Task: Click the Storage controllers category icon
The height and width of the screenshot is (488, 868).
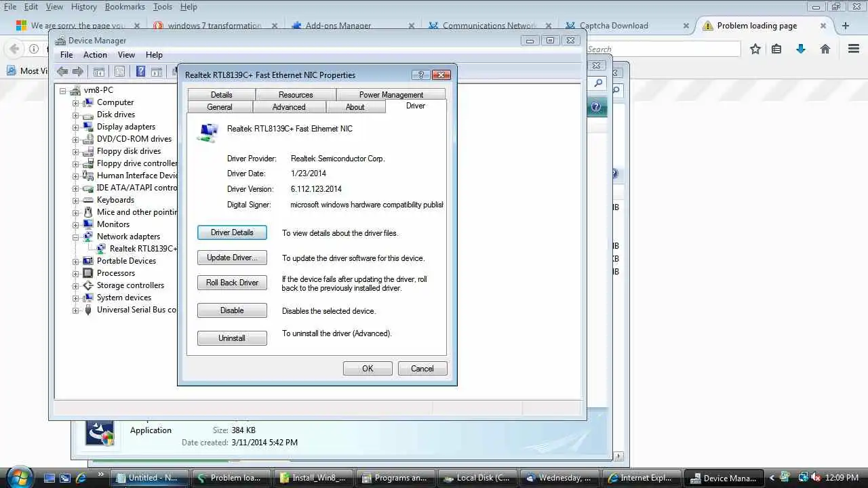Action: click(x=87, y=285)
